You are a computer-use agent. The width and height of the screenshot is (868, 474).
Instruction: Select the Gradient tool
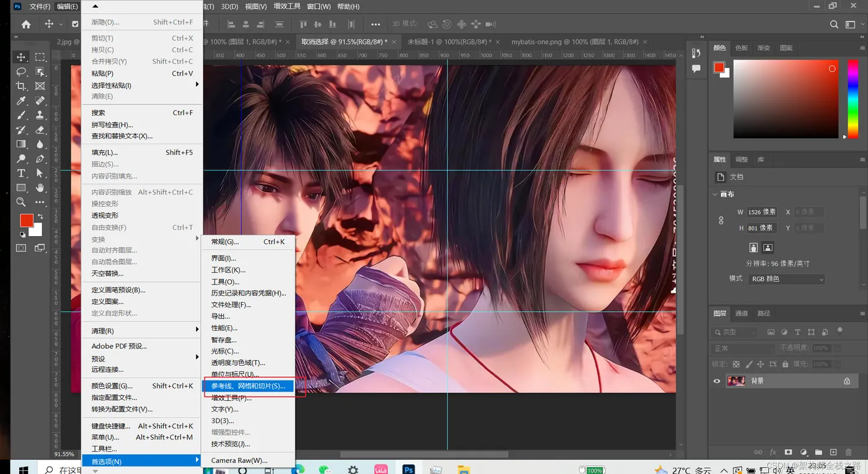21,144
